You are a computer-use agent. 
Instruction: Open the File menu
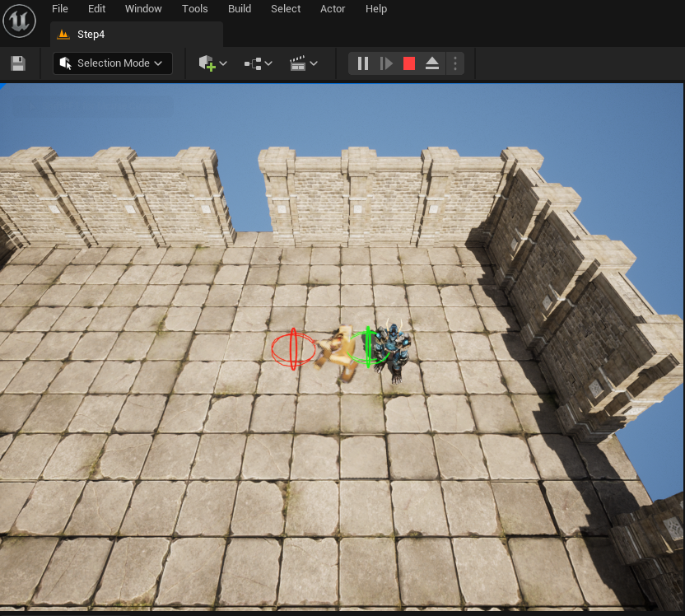click(60, 9)
